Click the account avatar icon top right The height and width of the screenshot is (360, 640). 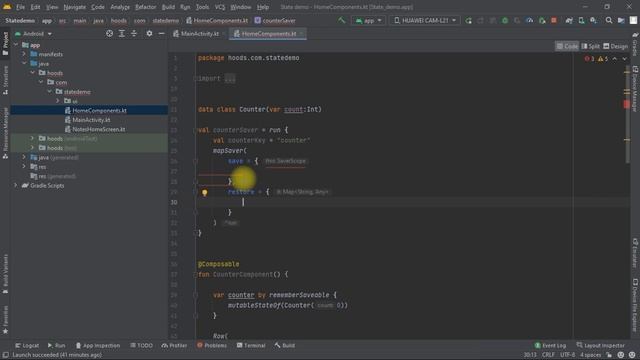tap(633, 20)
